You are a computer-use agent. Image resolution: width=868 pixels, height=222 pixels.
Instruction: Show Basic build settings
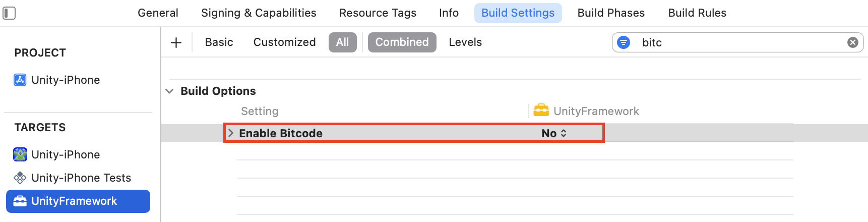pyautogui.click(x=219, y=42)
